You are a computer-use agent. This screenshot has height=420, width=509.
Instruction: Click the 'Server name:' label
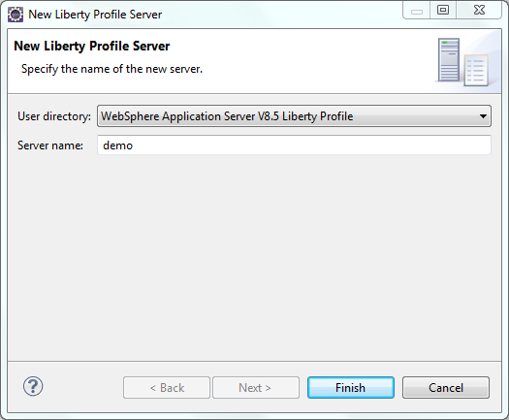click(50, 145)
